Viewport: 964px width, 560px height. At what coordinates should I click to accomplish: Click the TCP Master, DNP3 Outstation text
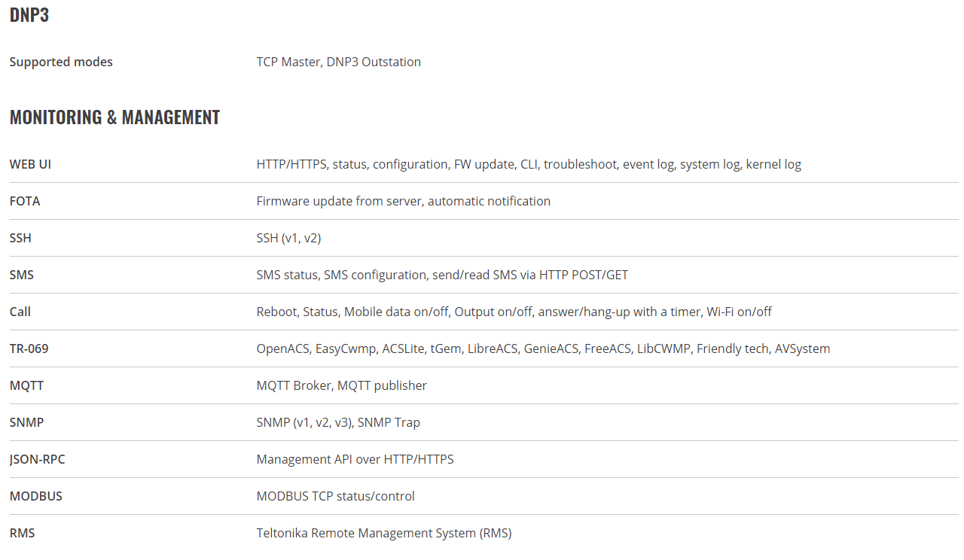click(x=338, y=62)
